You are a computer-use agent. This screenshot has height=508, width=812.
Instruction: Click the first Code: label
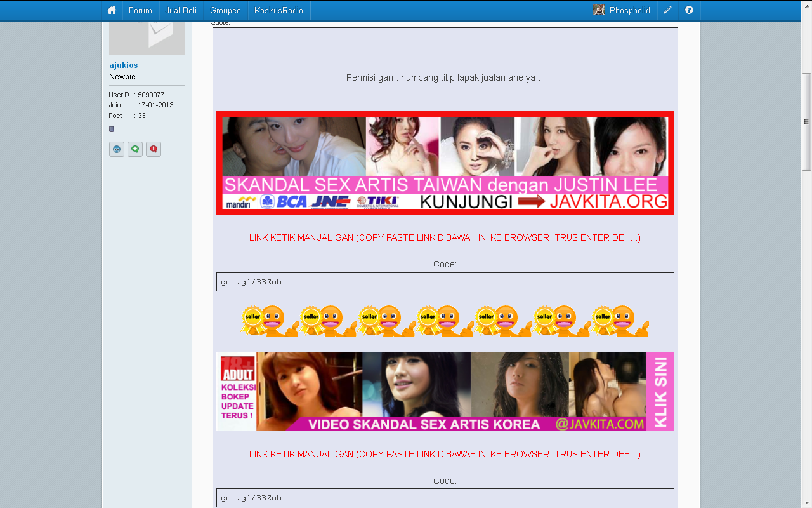445,264
